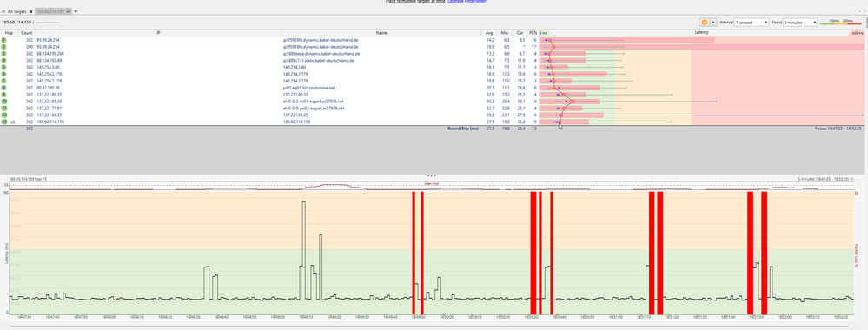Toggle the graph icon on hop 13

click(12, 122)
